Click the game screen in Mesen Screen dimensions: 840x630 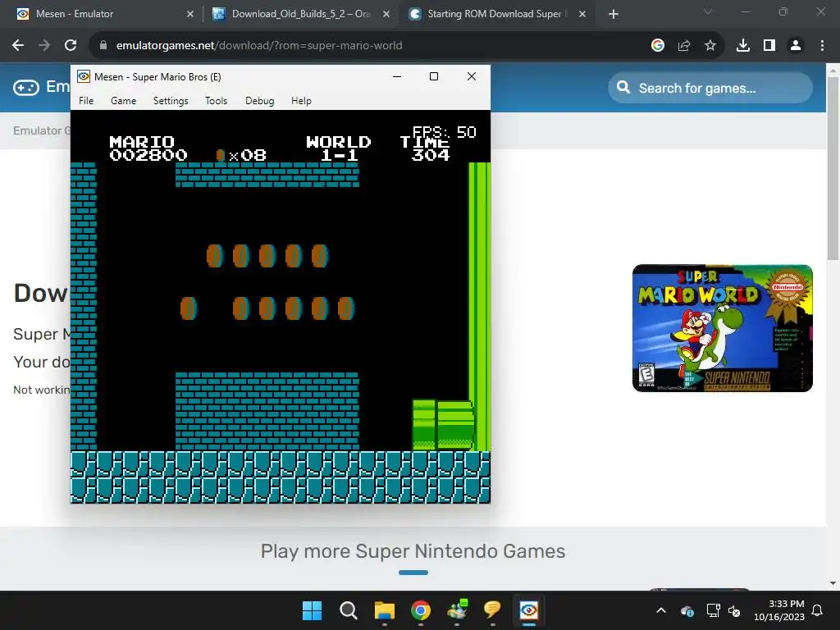click(281, 307)
